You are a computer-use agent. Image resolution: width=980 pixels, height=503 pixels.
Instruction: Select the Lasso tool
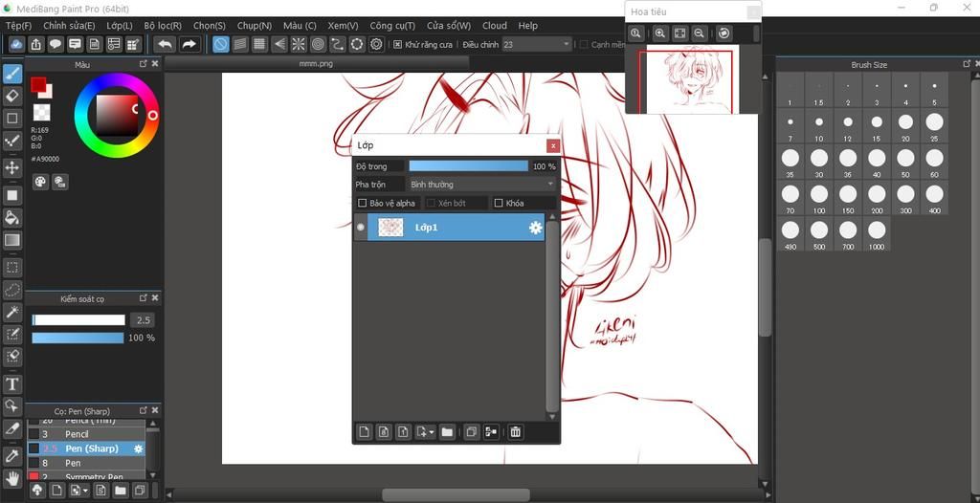click(x=11, y=290)
